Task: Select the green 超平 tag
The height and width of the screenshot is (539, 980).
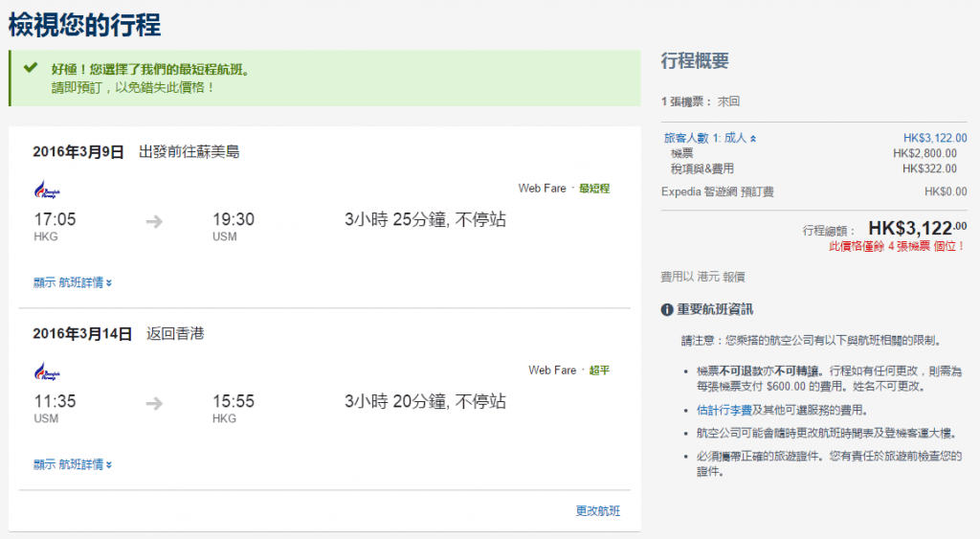Action: tap(599, 371)
